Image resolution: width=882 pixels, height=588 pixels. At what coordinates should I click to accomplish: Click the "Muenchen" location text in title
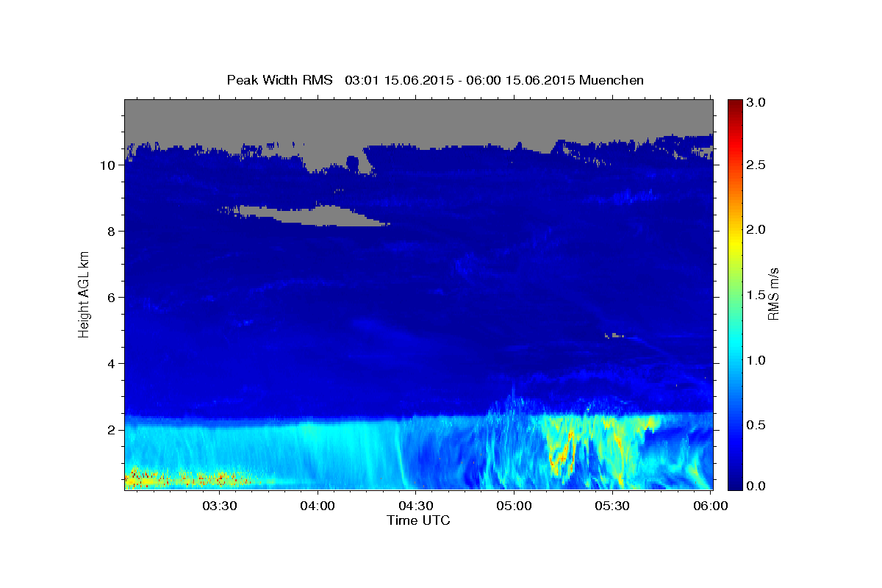coord(612,79)
